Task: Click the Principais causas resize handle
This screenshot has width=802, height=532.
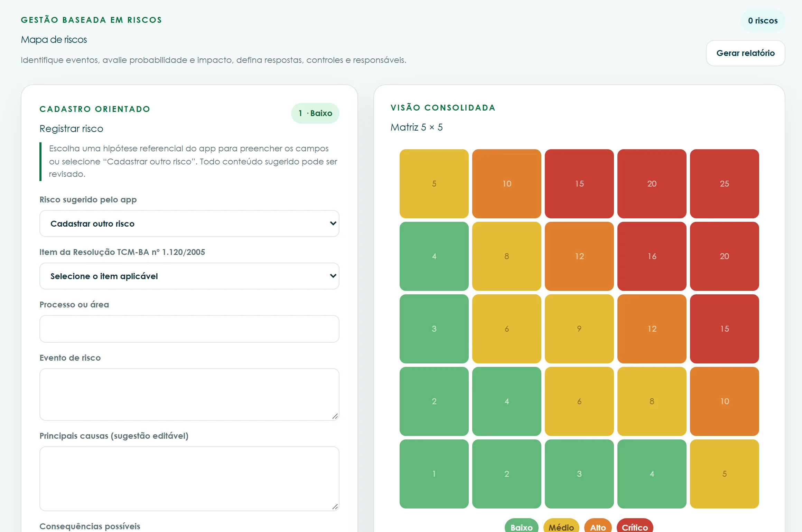Action: coord(335,507)
